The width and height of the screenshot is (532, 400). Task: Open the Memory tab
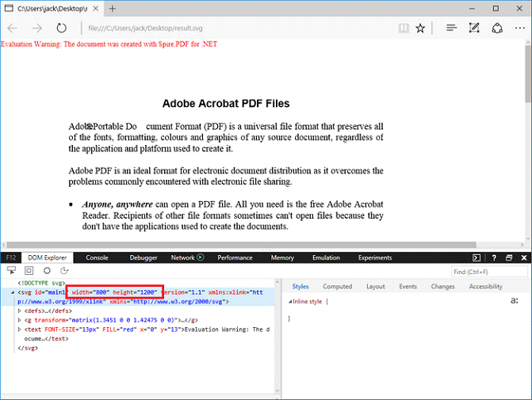point(282,257)
